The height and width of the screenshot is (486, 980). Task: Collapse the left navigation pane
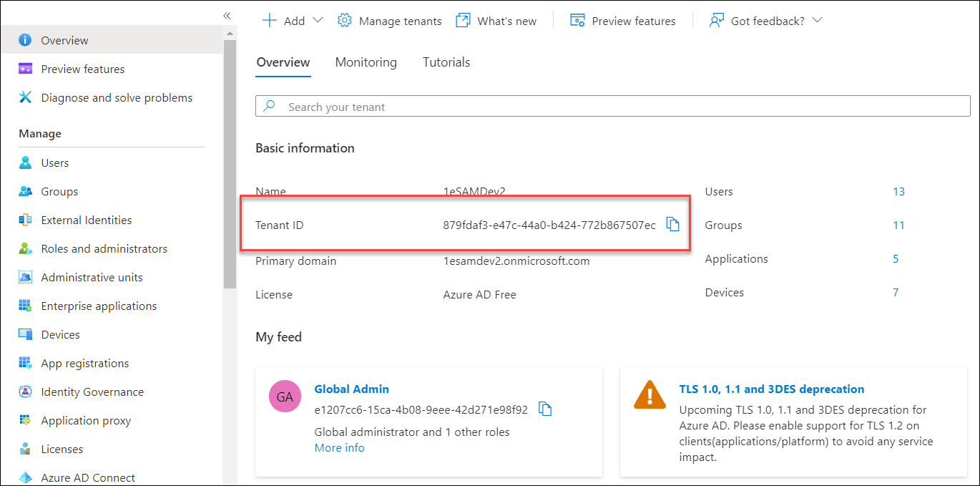[227, 16]
